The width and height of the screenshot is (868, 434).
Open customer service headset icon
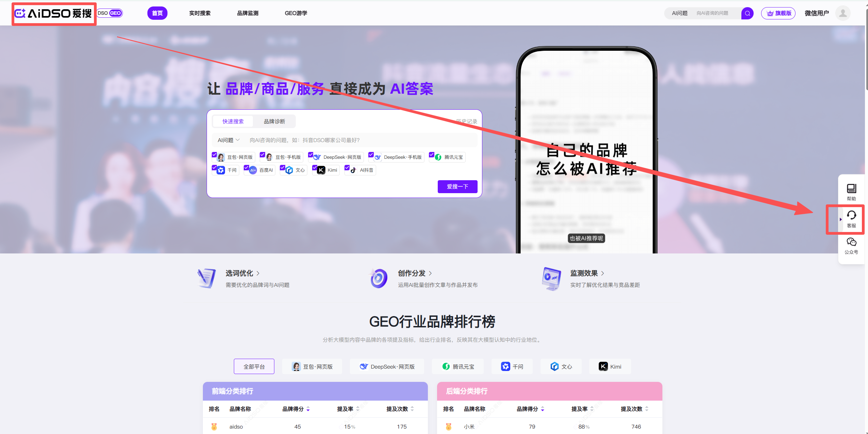point(851,215)
